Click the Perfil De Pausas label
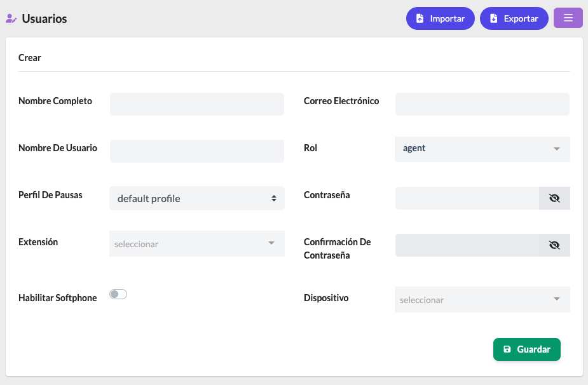The height and width of the screenshot is (385, 588). pos(50,195)
